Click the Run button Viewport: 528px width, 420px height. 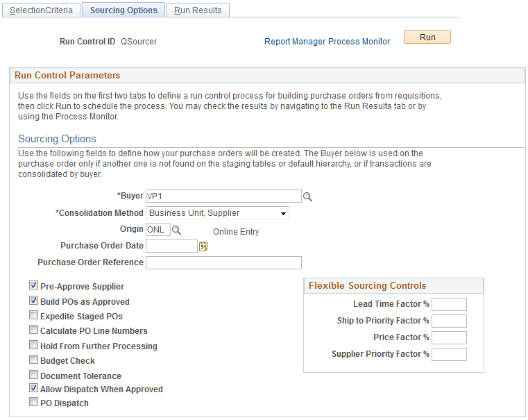[x=427, y=37]
